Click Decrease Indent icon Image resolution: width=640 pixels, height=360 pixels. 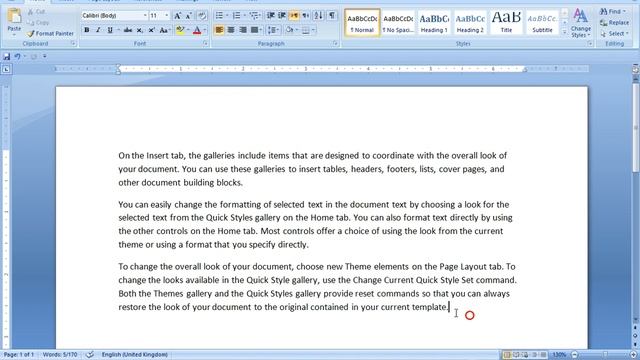[271, 16]
